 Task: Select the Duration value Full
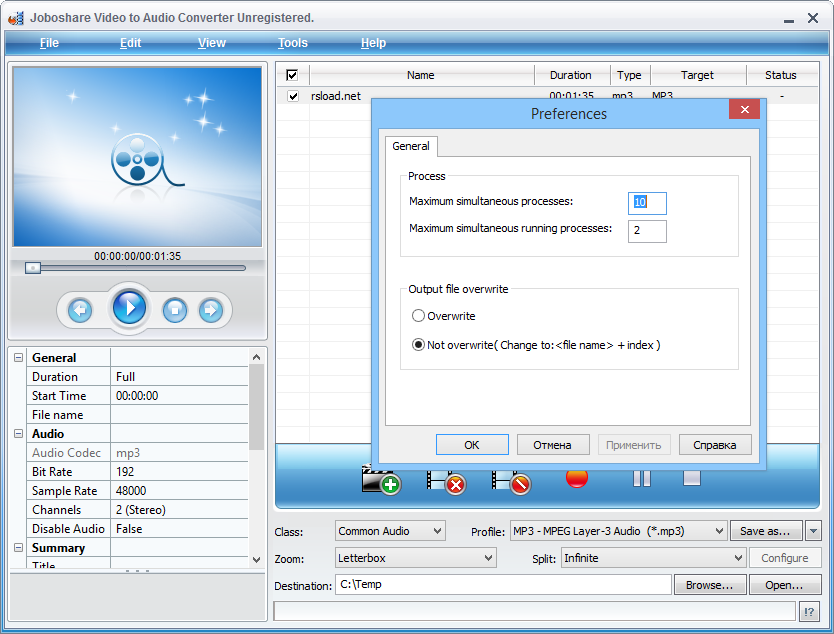coord(179,377)
